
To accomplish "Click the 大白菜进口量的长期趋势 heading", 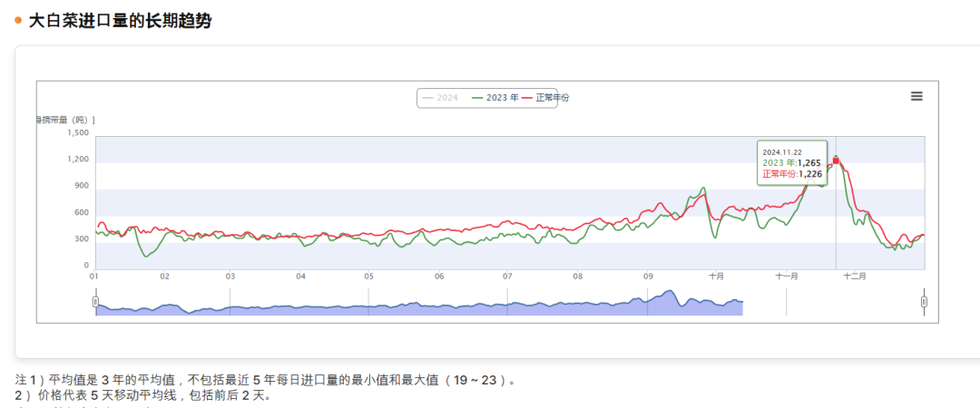I will (120, 20).
